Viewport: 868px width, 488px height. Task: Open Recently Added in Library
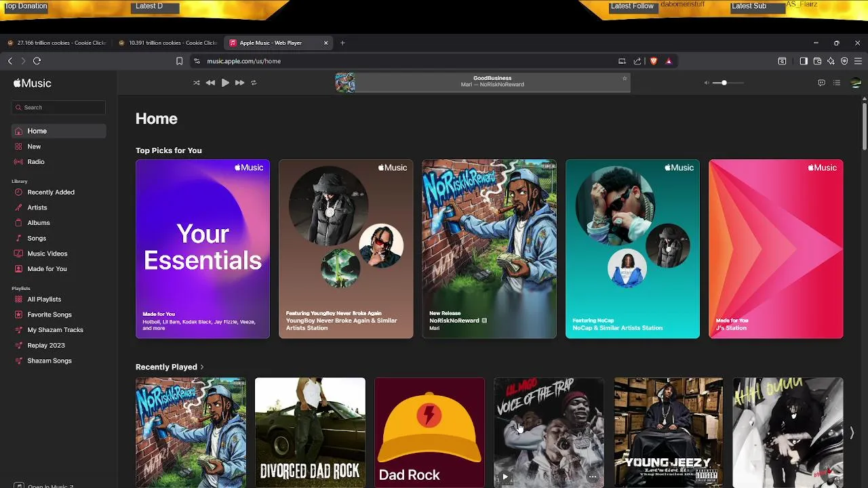pos(59,192)
